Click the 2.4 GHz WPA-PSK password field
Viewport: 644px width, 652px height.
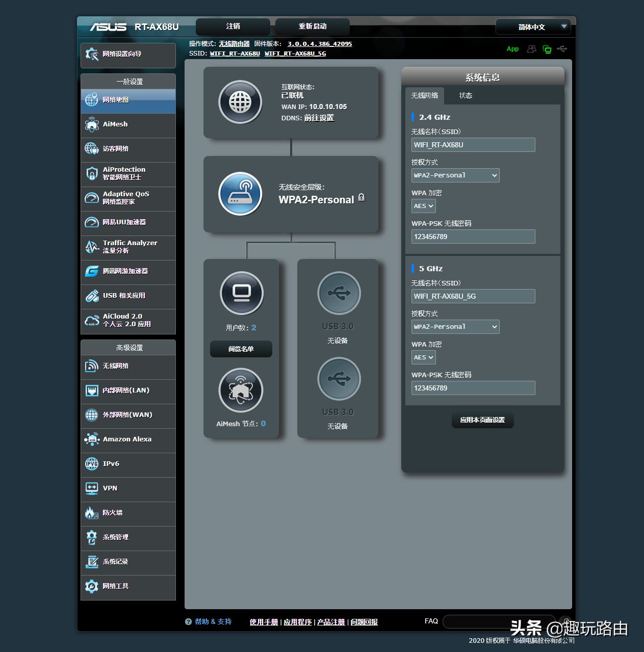pos(473,237)
